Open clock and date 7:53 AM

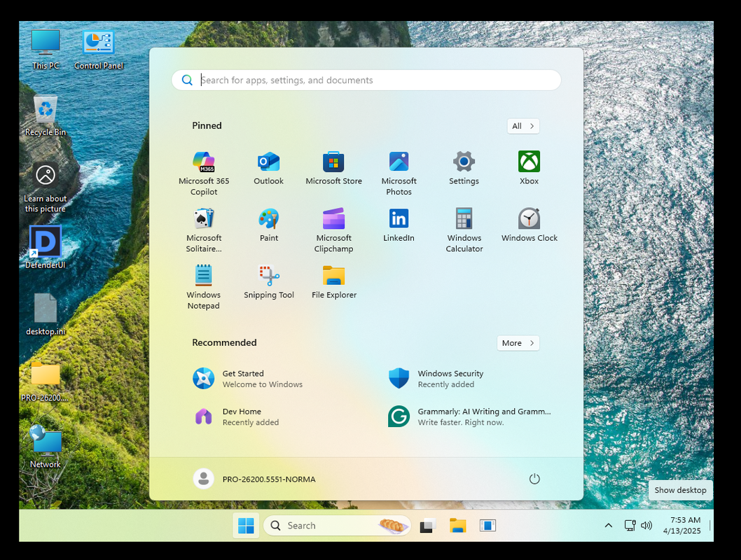[x=681, y=526]
